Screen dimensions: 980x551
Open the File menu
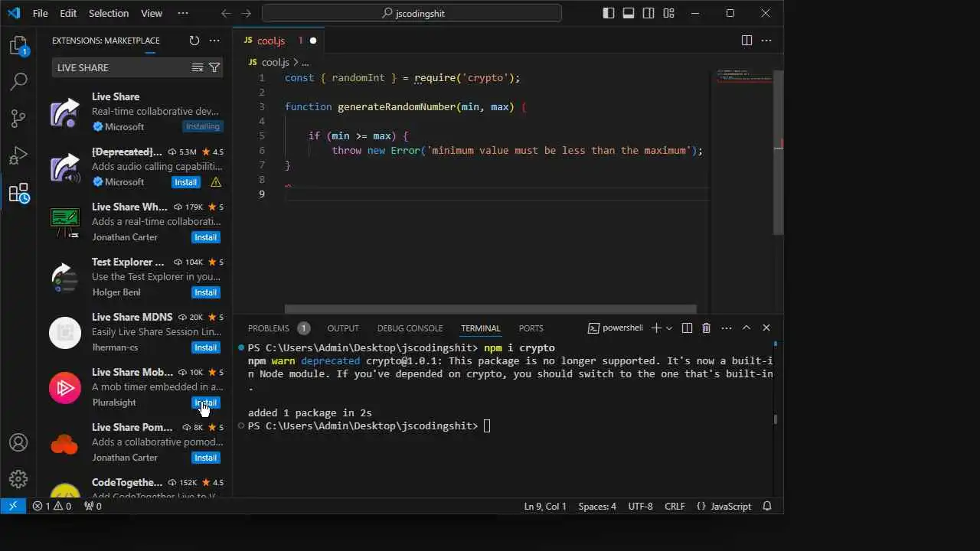[x=41, y=13]
